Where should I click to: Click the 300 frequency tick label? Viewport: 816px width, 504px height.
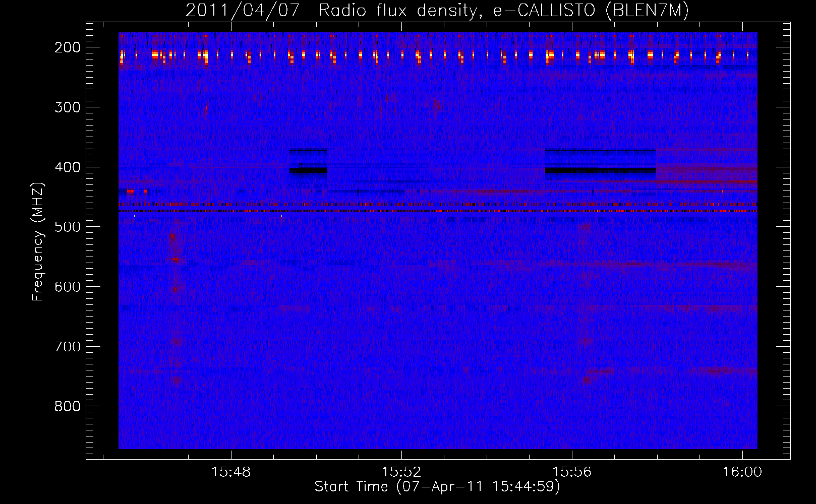point(67,107)
